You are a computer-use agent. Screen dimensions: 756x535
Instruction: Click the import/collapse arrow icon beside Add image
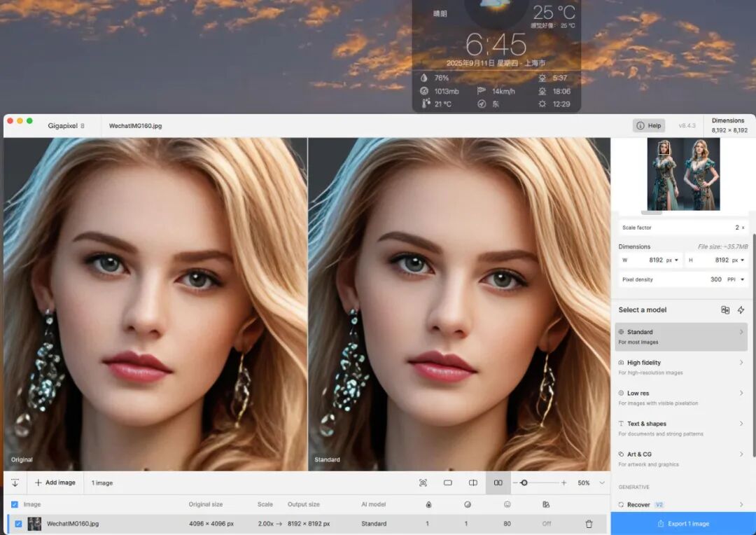pos(15,482)
